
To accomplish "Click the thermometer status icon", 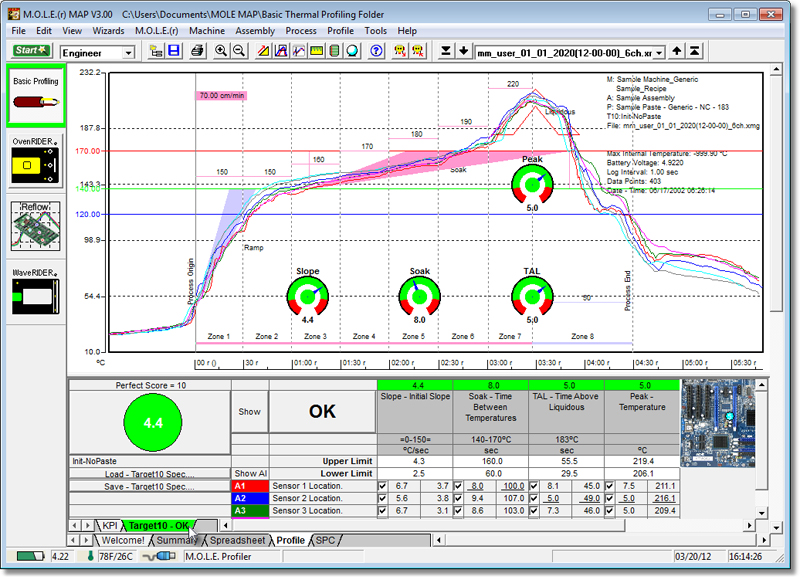I will [90, 556].
